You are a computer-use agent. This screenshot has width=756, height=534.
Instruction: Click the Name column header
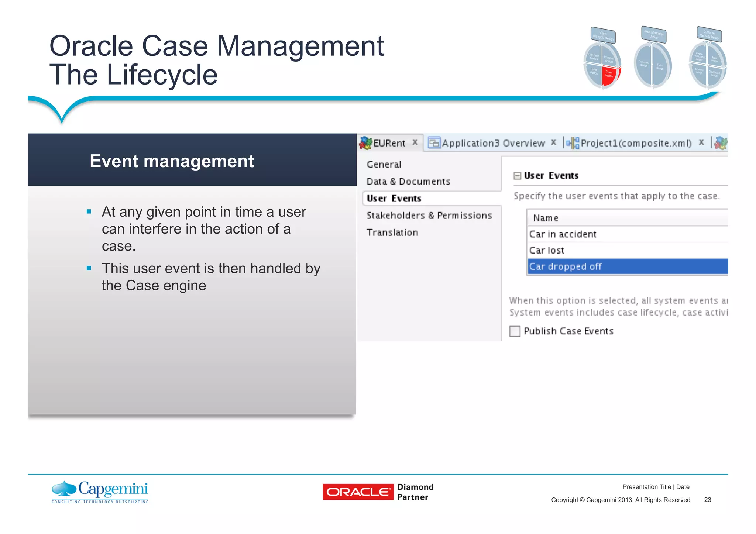point(628,218)
